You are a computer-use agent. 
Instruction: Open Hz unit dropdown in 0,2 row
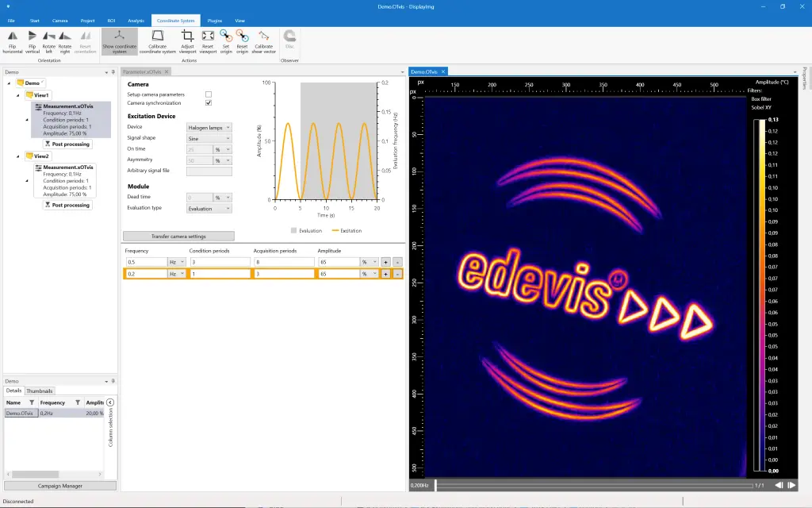[177, 274]
